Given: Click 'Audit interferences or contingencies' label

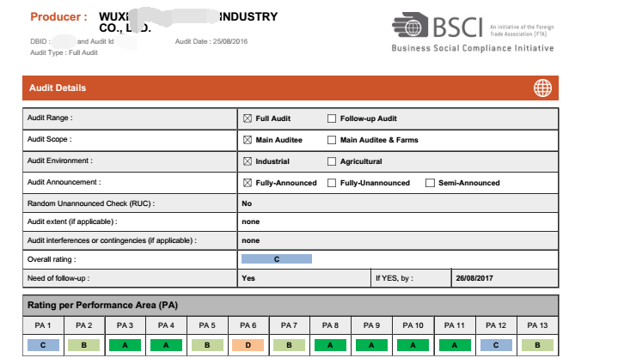Looking at the screenshot, I should point(112,240).
